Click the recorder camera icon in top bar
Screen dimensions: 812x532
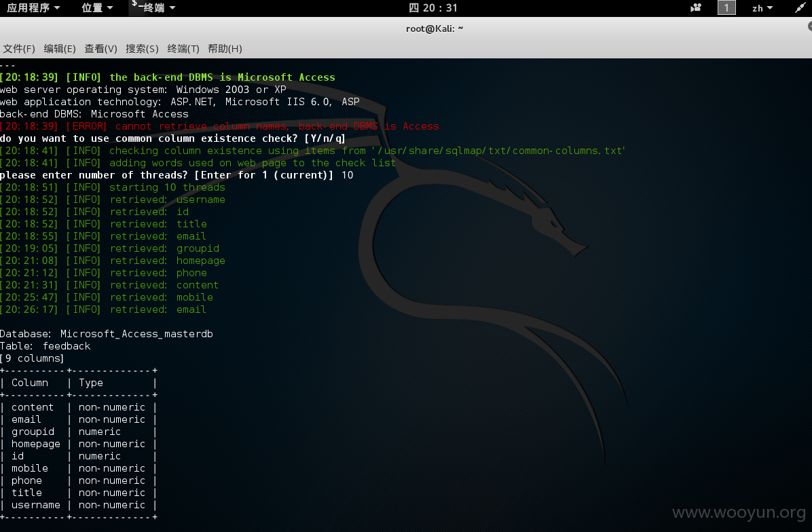695,7
